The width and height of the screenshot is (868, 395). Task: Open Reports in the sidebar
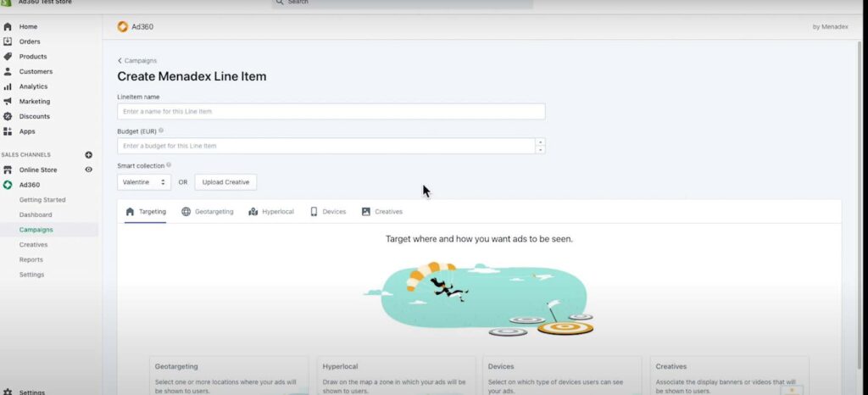pyautogui.click(x=31, y=259)
